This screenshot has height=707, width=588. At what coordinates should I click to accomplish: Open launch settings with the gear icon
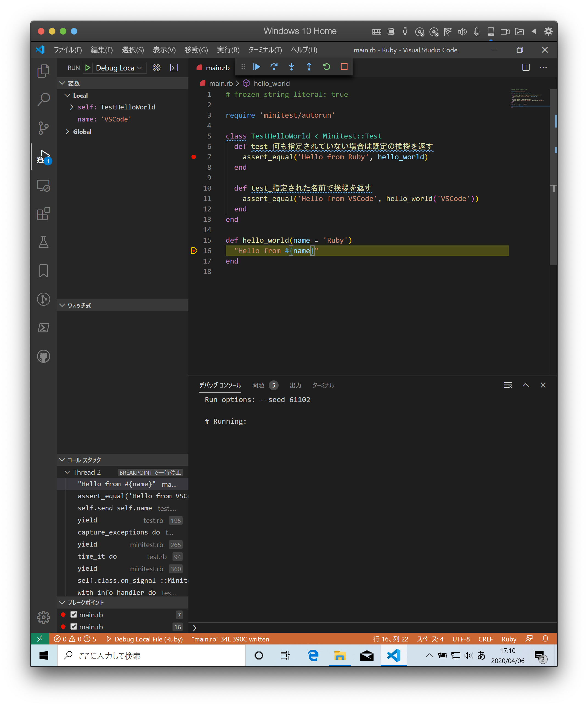point(157,67)
